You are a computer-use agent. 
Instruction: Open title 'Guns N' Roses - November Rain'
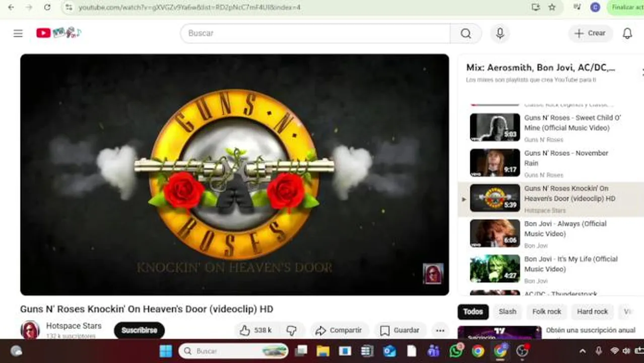click(566, 158)
